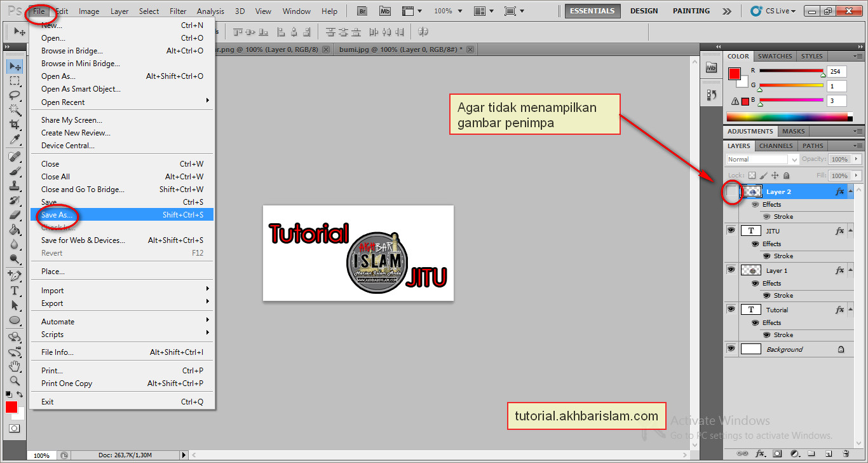868x463 pixels.
Task: Select the Ellipse shape tool
Action: (15, 320)
